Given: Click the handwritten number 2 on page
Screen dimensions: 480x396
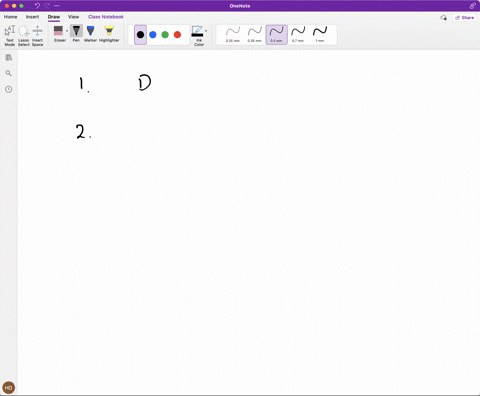Looking at the screenshot, I should [80, 131].
